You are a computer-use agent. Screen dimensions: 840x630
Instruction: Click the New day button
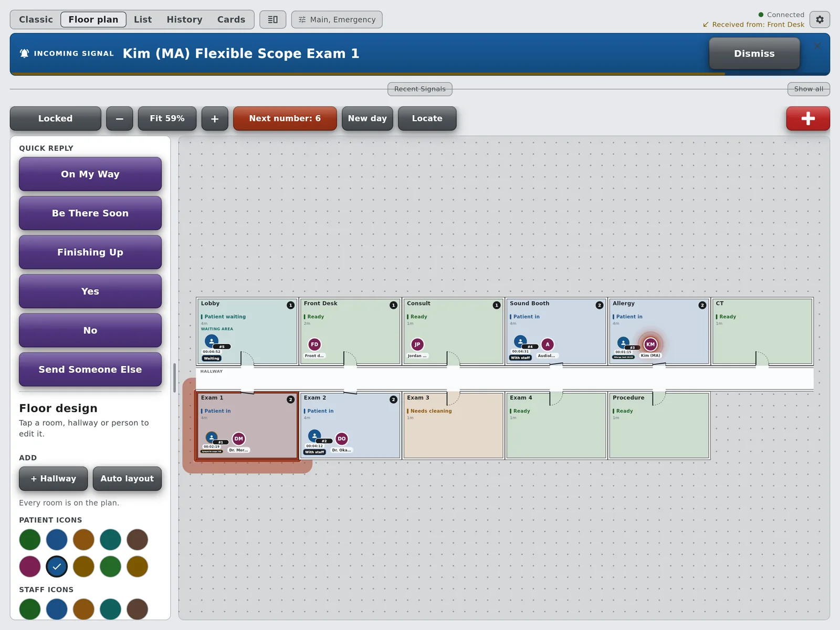pyautogui.click(x=367, y=118)
